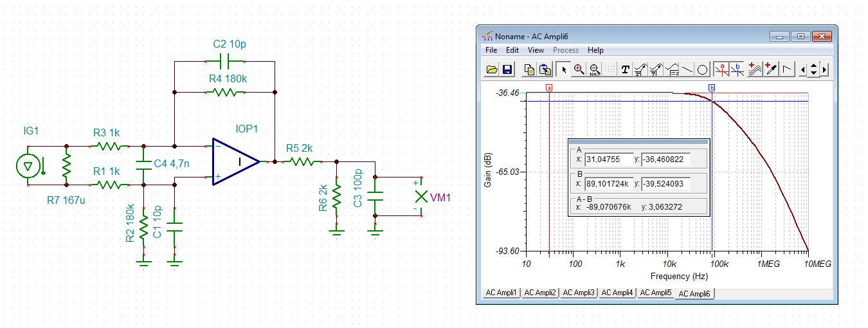Select op-amp IOP1 in schematic
The width and height of the screenshot is (868, 328).
click(x=237, y=161)
